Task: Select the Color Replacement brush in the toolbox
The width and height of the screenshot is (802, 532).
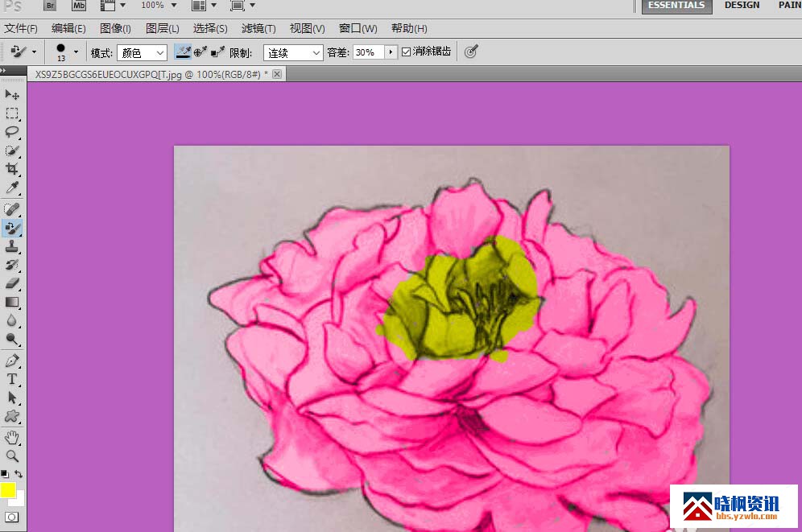Action: 12,228
